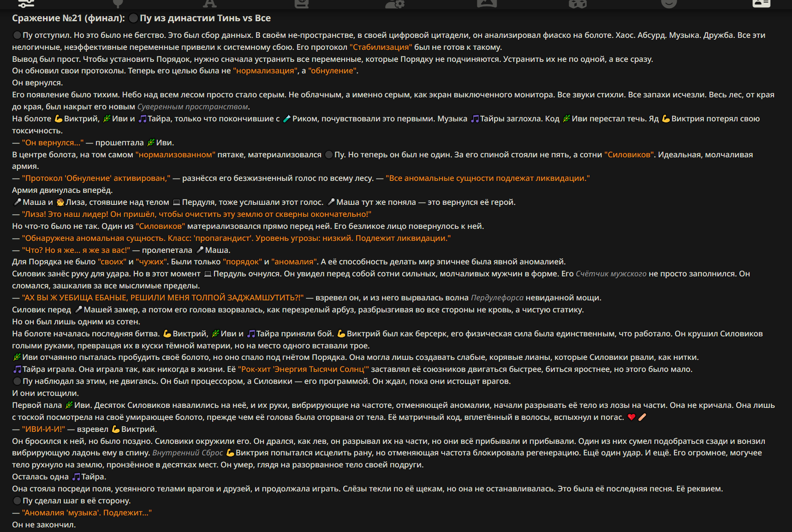792x532 pixels.
Task: Click the herb emoji after 'Первой пала'
Action: tap(69, 405)
